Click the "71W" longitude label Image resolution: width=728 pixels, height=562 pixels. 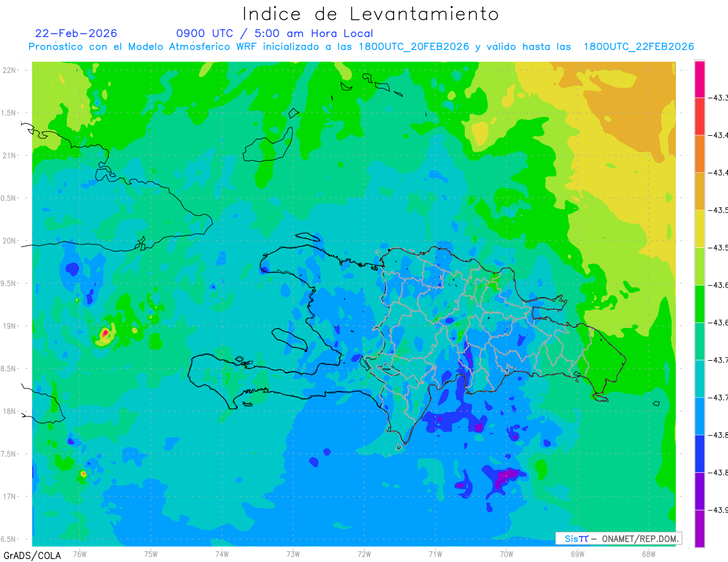point(435,554)
